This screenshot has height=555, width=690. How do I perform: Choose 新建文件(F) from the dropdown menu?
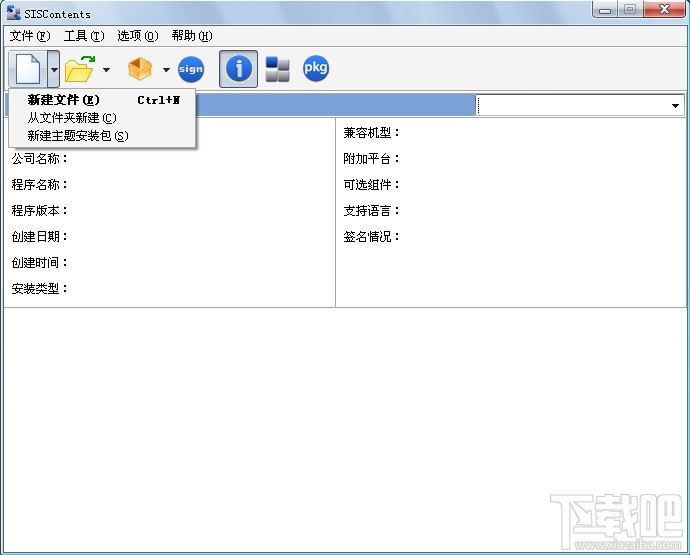[x=103, y=100]
